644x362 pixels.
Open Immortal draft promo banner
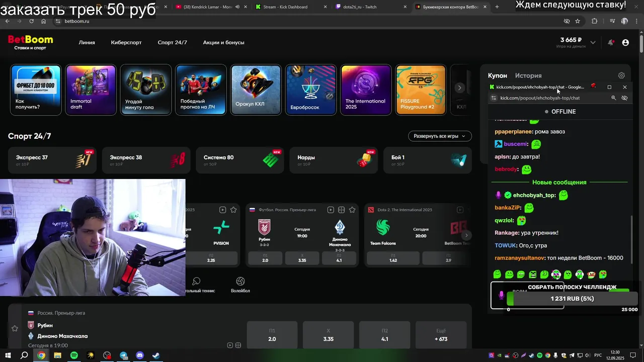click(91, 90)
